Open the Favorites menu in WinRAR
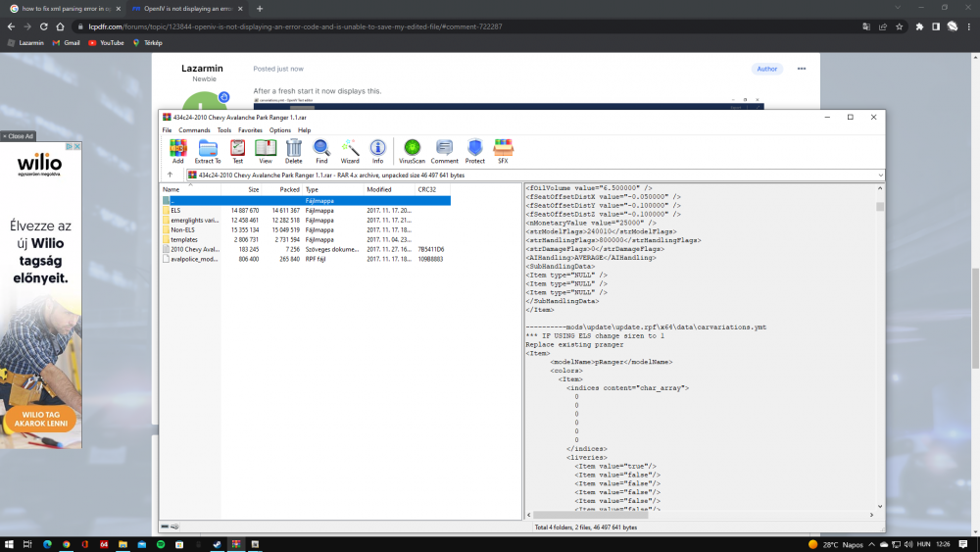 [250, 130]
